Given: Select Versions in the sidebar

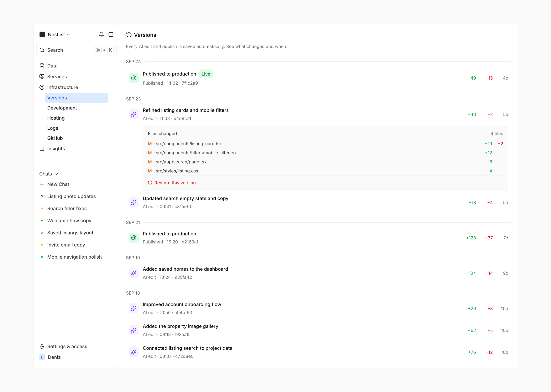Looking at the screenshot, I should pos(76,98).
